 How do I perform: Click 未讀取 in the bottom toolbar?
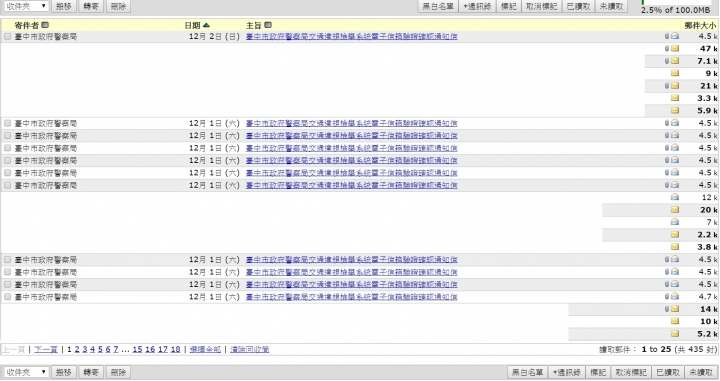tap(701, 372)
